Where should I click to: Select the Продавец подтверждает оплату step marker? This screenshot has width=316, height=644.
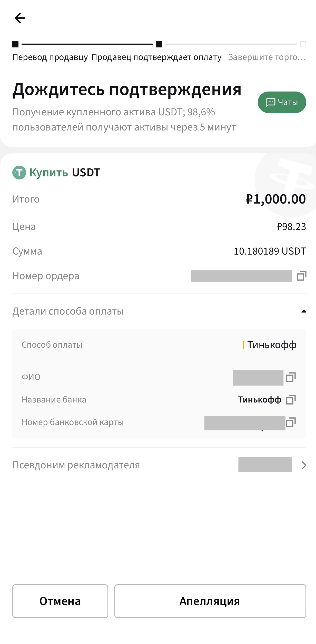point(159,44)
